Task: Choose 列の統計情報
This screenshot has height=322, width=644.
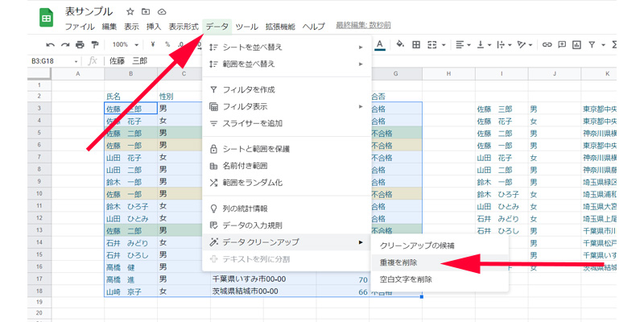Action: point(287,208)
